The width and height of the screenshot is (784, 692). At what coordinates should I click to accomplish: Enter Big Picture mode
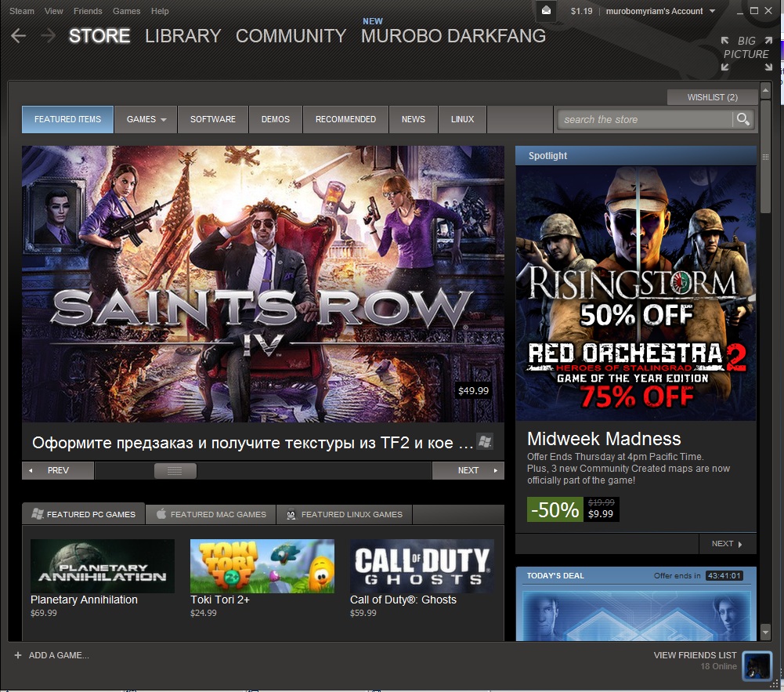[746, 53]
